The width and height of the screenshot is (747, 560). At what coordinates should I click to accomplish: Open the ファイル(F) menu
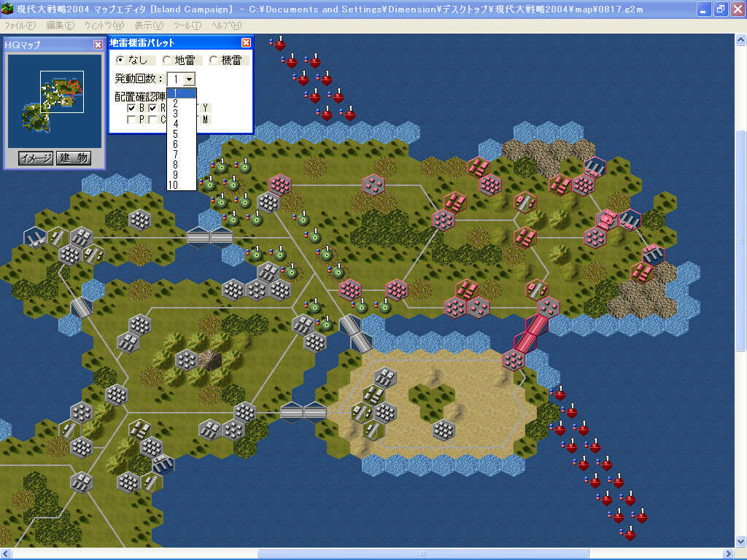[x=20, y=25]
